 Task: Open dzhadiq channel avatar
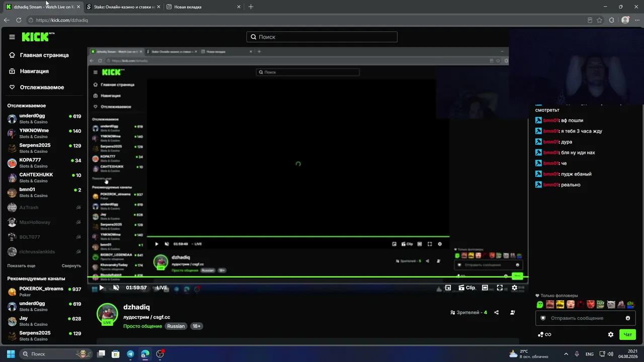(x=107, y=314)
